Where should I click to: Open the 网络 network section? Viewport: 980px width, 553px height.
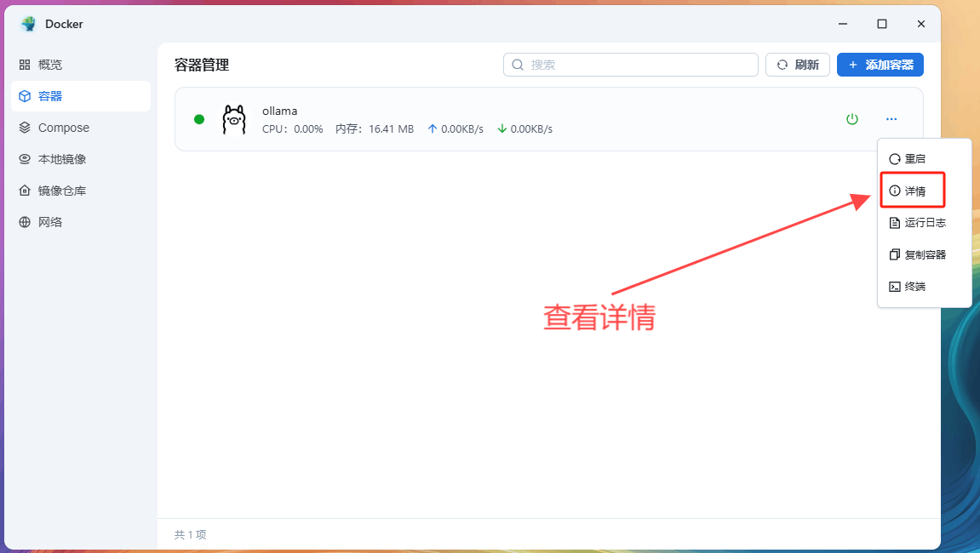tap(49, 222)
